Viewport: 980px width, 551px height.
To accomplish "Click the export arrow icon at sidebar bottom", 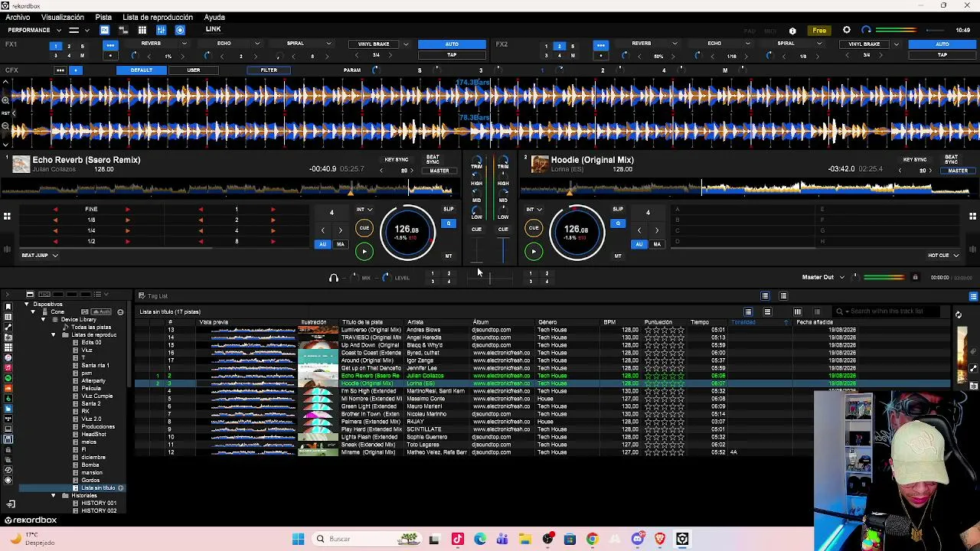I will 11,504.
